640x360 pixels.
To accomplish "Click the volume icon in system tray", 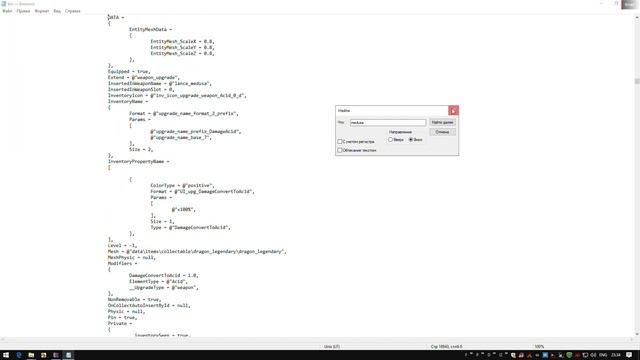I will point(593,355).
